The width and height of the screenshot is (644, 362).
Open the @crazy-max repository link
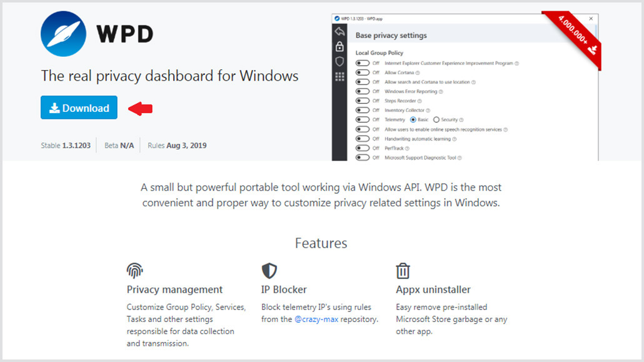pyautogui.click(x=316, y=319)
